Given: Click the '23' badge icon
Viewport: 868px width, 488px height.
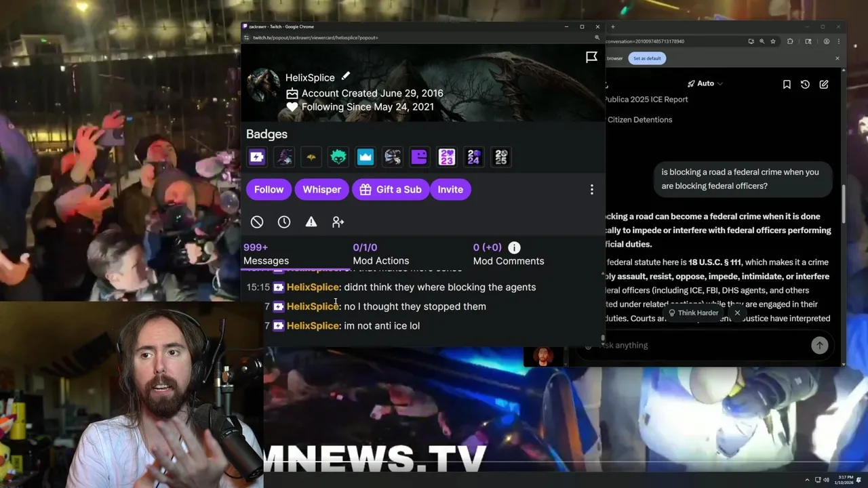Looking at the screenshot, I should 447,157.
